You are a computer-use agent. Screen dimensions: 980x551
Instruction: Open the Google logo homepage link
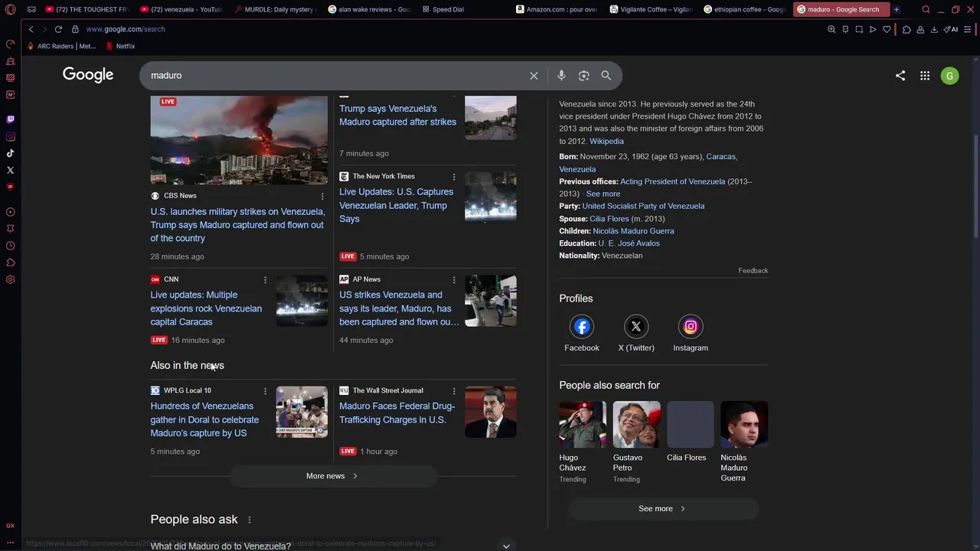[88, 75]
